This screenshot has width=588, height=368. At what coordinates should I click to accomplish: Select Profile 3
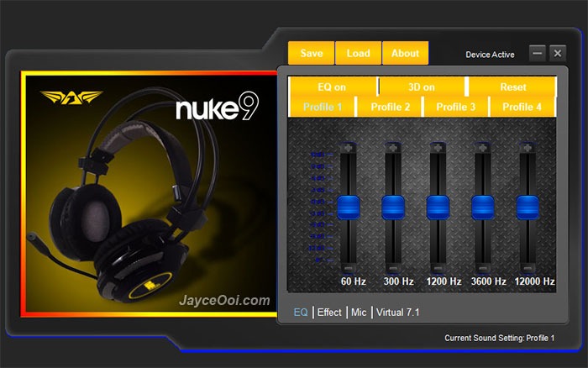coord(455,107)
